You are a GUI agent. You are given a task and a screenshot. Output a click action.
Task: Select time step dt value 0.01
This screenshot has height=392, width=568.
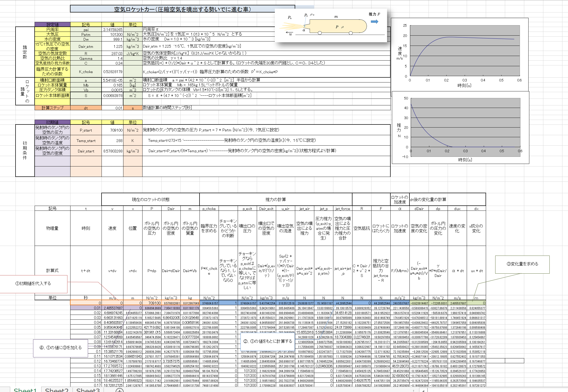[112, 108]
